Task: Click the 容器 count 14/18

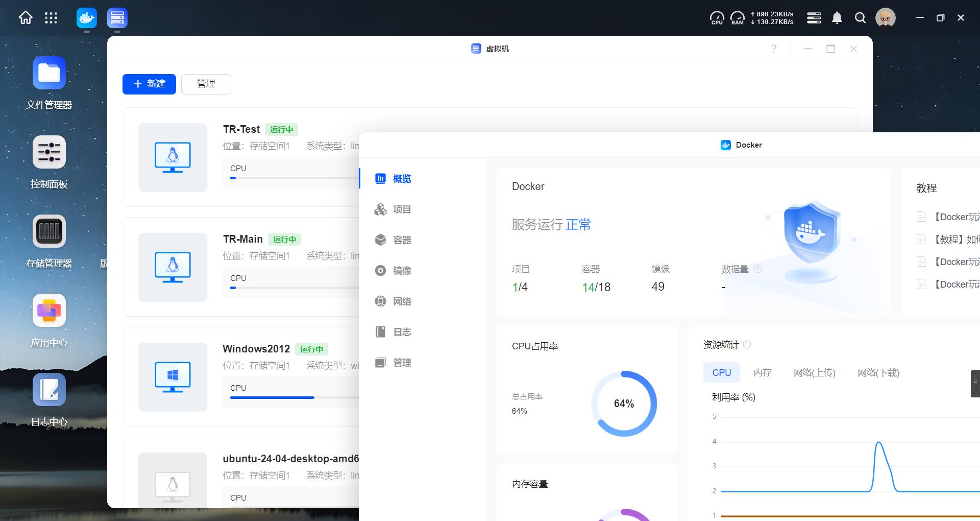Action: 596,287
